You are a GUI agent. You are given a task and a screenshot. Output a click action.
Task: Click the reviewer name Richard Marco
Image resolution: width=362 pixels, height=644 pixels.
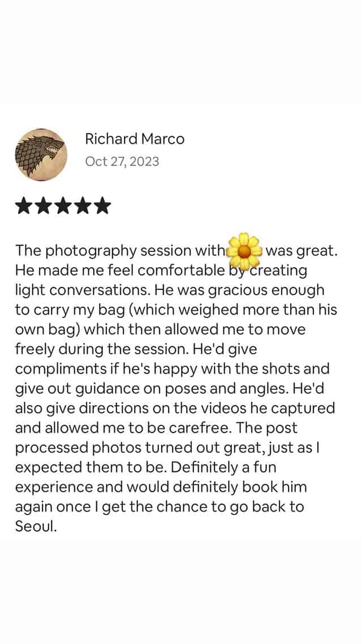(135, 139)
